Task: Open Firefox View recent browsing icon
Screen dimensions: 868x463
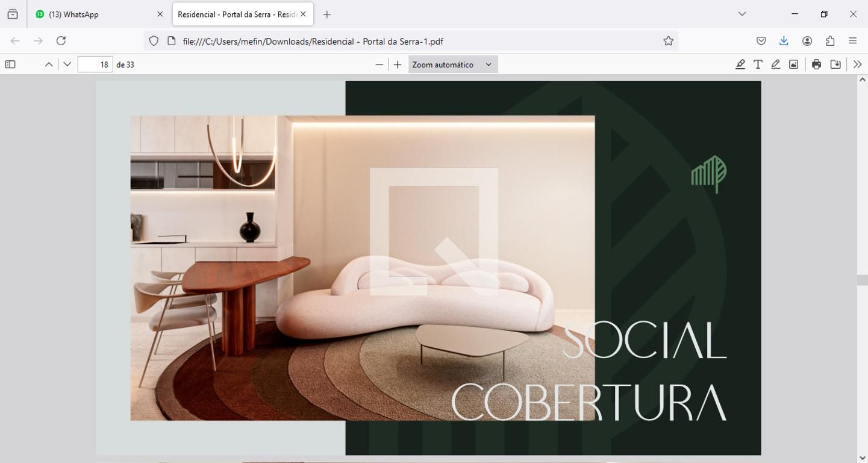Action: [x=13, y=14]
